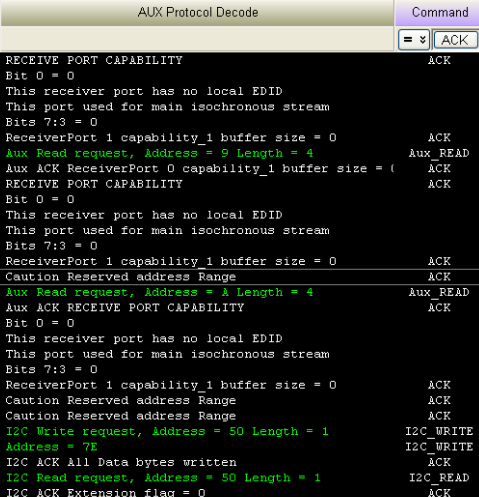479x497 pixels.
Task: Click the AUX Protocol Decode column header
Action: click(x=197, y=13)
